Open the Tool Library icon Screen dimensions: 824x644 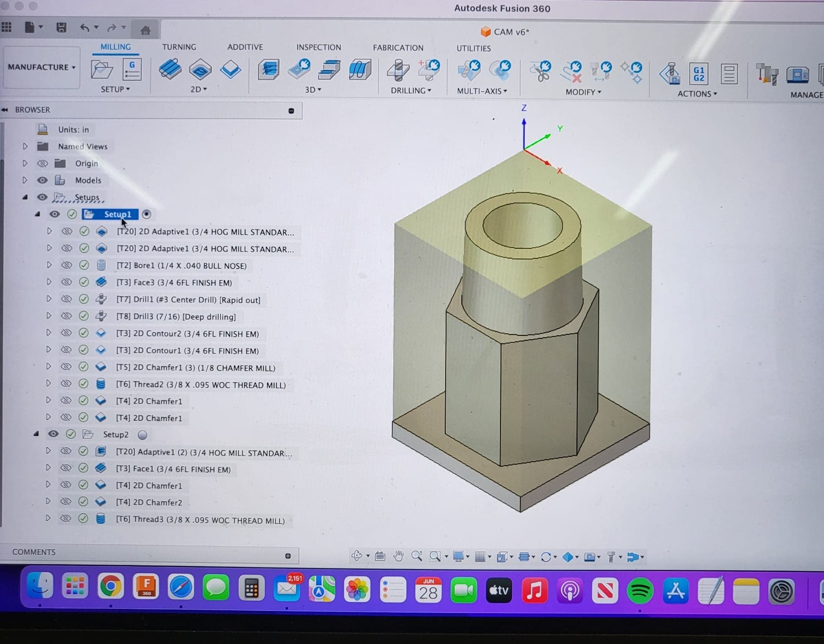pos(767,74)
